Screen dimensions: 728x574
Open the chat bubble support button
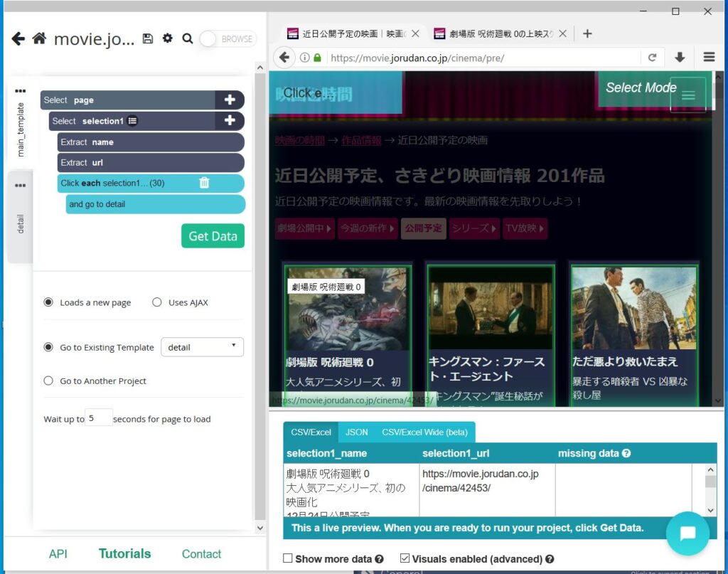pos(687,533)
